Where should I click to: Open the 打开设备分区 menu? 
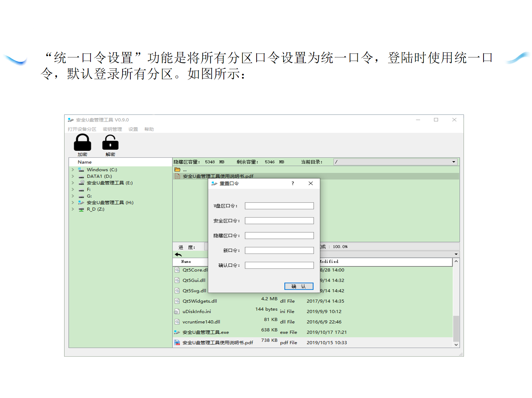point(82,129)
